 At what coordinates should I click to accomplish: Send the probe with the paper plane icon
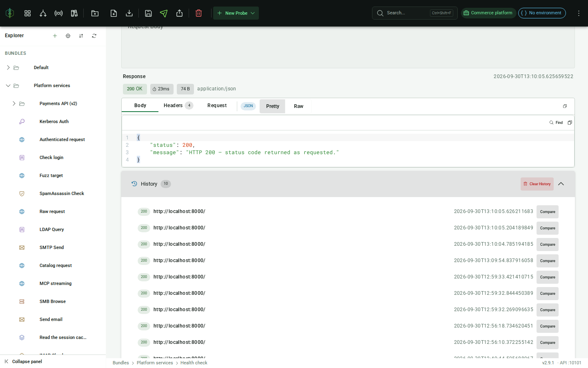click(x=164, y=13)
